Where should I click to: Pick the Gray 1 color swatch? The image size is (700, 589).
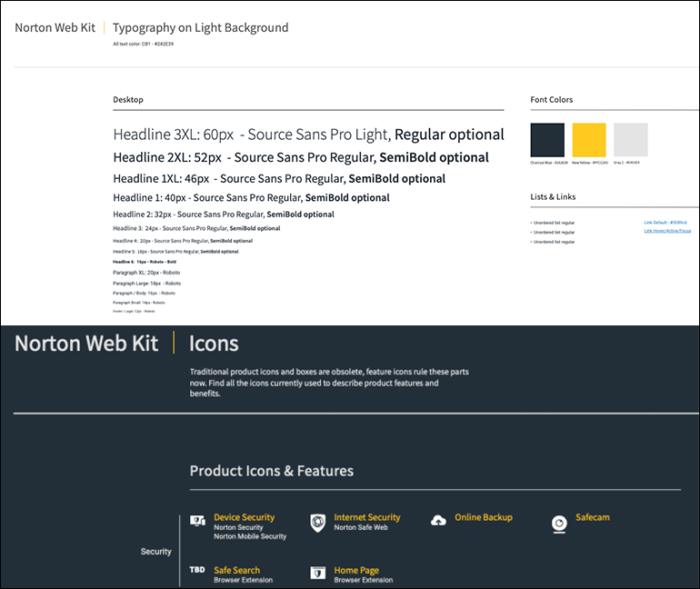(x=631, y=140)
